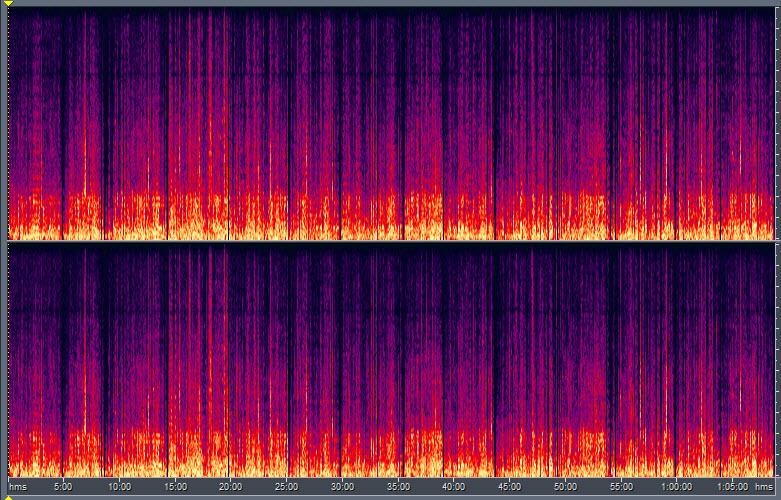The image size is (781, 500).
Task: Click the 15:00 mark on time ruler
Action: pyautogui.click(x=175, y=486)
